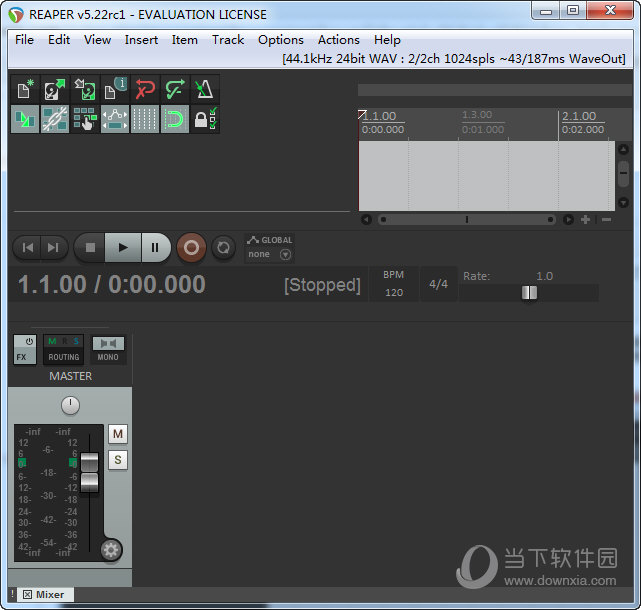Click the timeline horizontal scroll right arrow

tap(568, 220)
